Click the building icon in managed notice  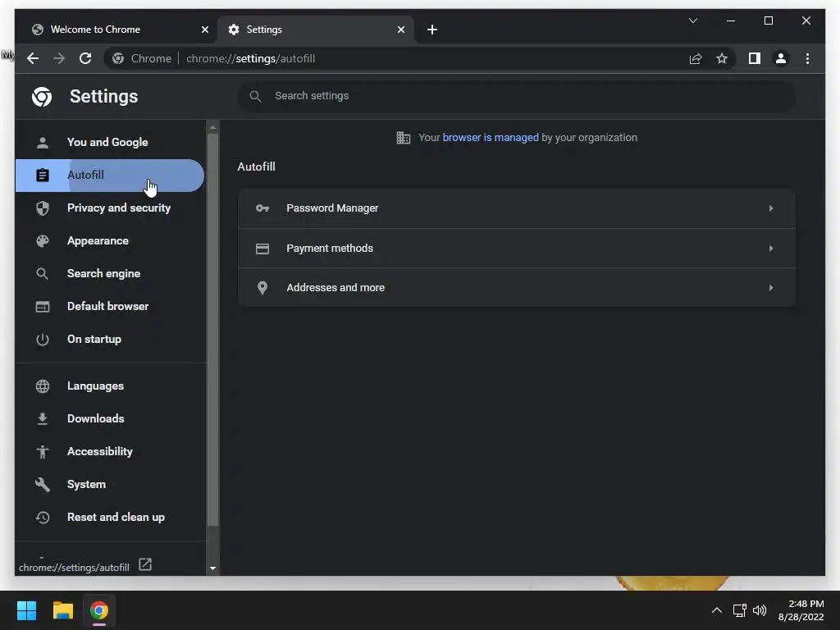click(x=404, y=138)
